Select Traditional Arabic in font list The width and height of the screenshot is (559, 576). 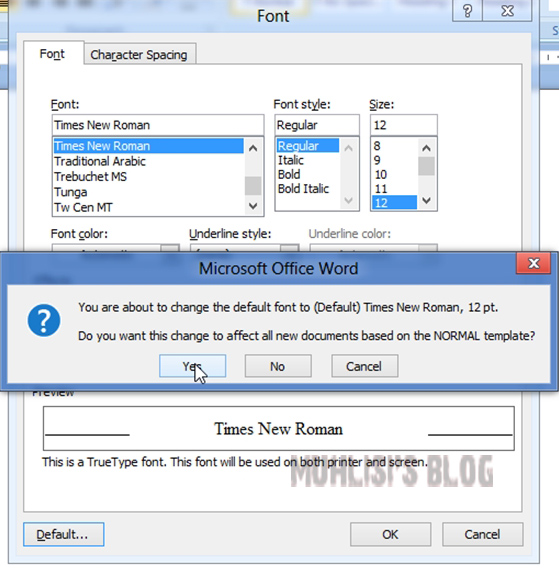(x=148, y=161)
